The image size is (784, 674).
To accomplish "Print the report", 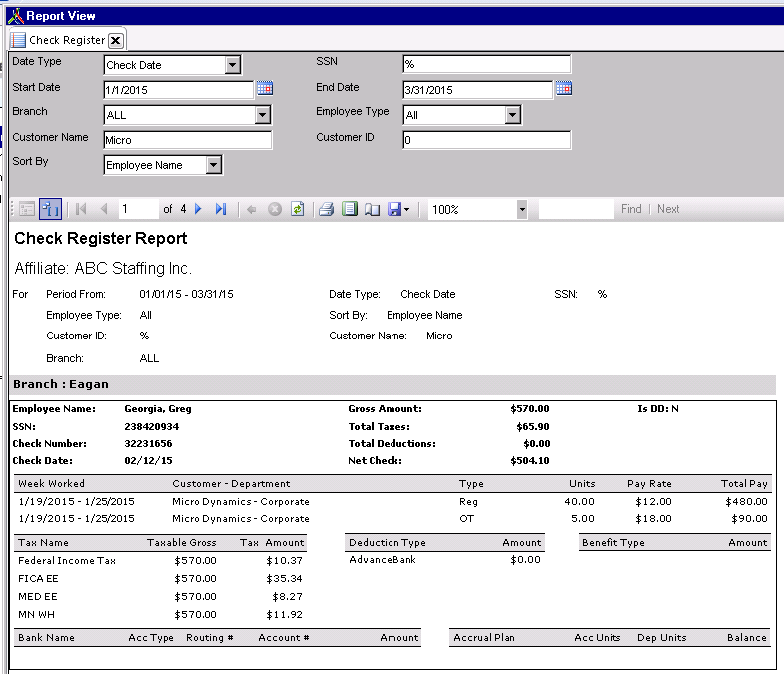I will pos(326,209).
